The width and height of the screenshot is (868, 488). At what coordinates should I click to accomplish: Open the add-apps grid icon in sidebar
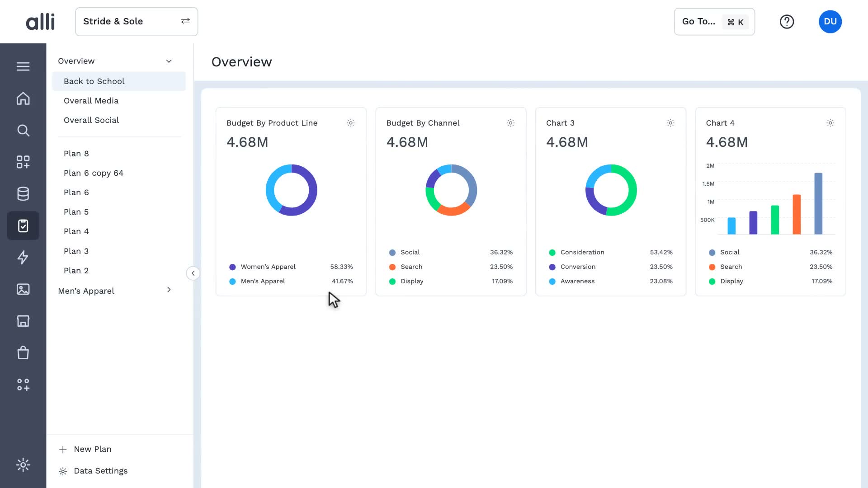click(23, 162)
